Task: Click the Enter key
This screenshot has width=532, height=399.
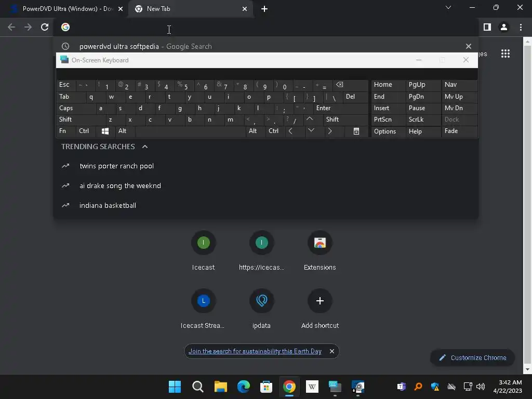Action: tap(341, 108)
